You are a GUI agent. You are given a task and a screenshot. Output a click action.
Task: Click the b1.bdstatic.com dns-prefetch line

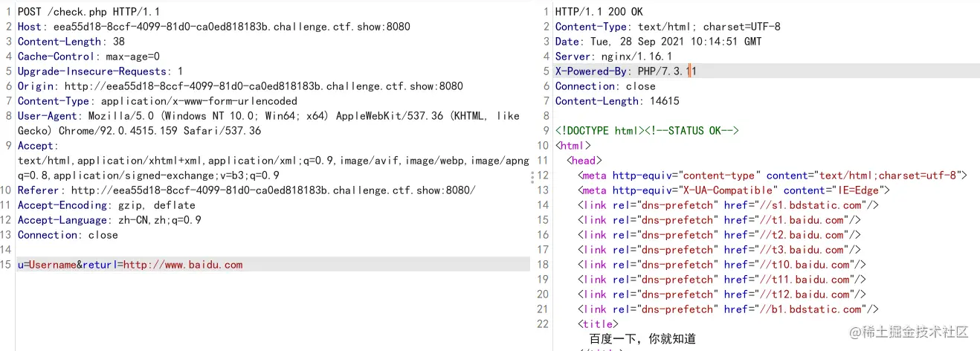point(729,309)
